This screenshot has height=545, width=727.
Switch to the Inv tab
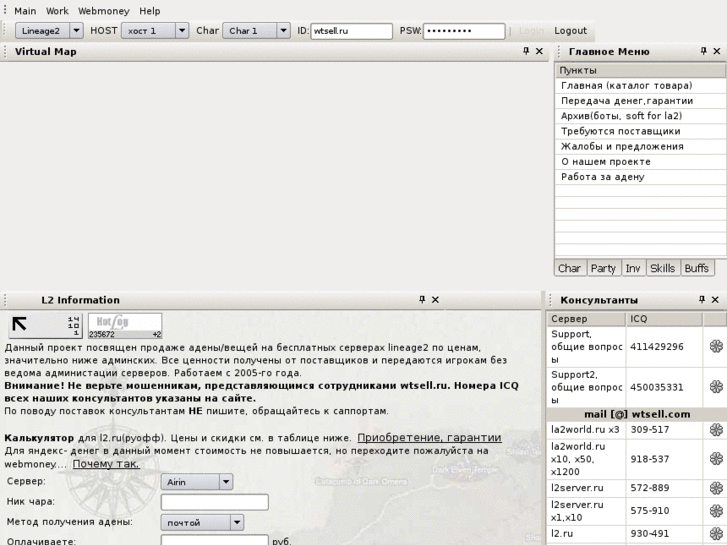tap(633, 268)
